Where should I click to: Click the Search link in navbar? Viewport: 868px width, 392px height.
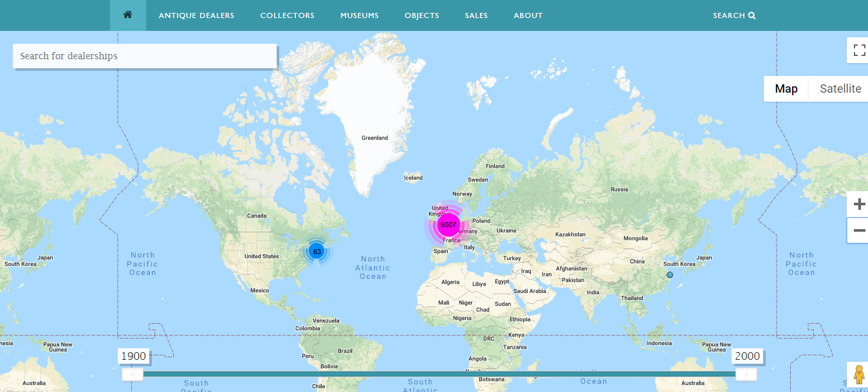coord(734,15)
